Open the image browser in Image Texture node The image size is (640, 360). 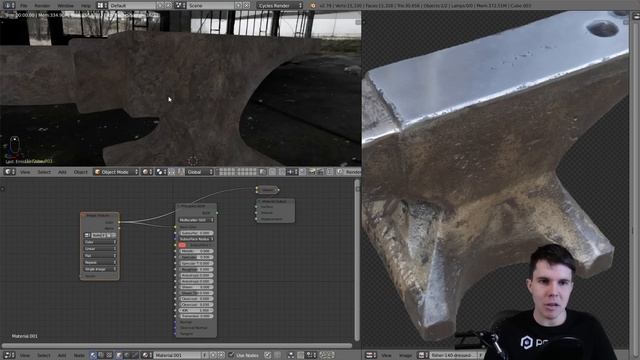tap(87, 236)
